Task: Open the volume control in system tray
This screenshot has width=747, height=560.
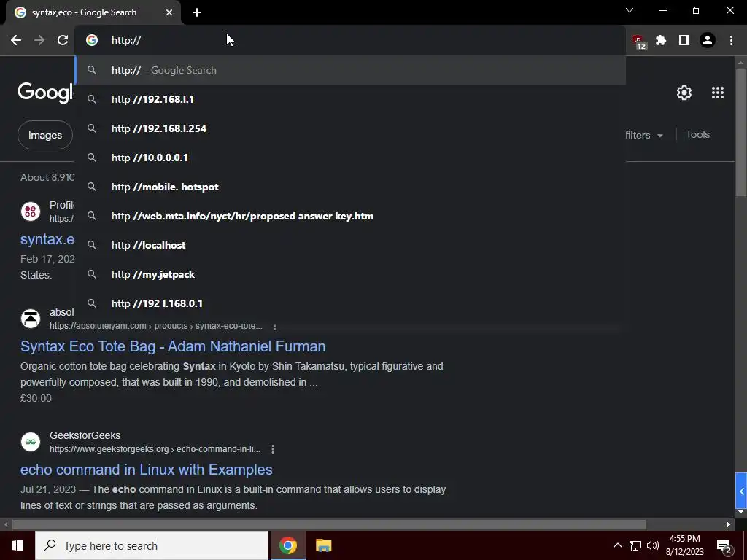Action: (653, 545)
